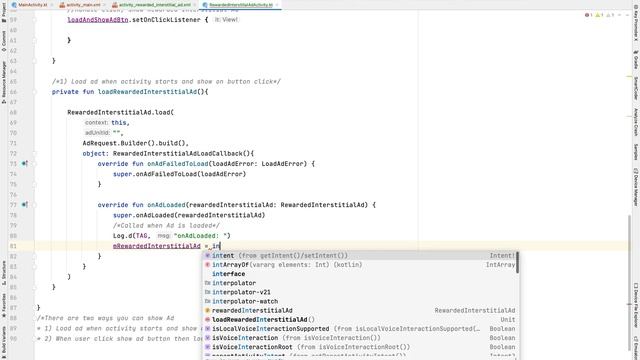This screenshot has height=360, width=640.
Task: Open the Analyze Crash side panel
Action: pyautogui.click(x=636, y=122)
